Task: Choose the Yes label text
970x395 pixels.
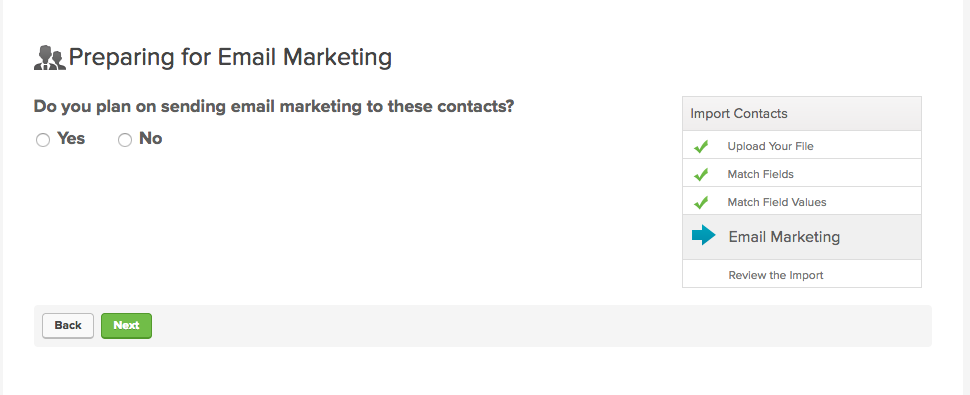Action: 71,138
